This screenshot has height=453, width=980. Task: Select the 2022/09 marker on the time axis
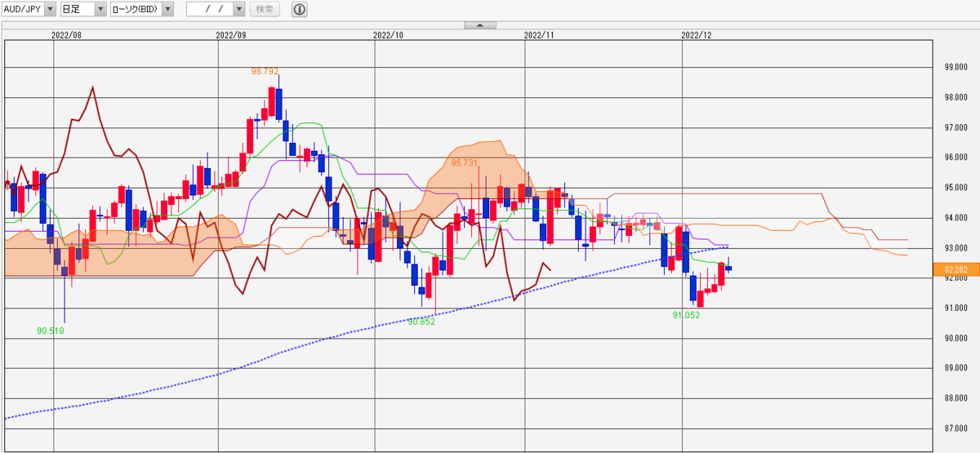click(x=232, y=35)
